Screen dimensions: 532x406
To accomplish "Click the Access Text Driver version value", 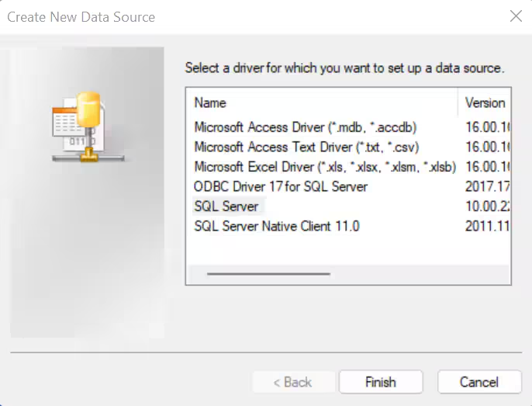I will 487,147.
